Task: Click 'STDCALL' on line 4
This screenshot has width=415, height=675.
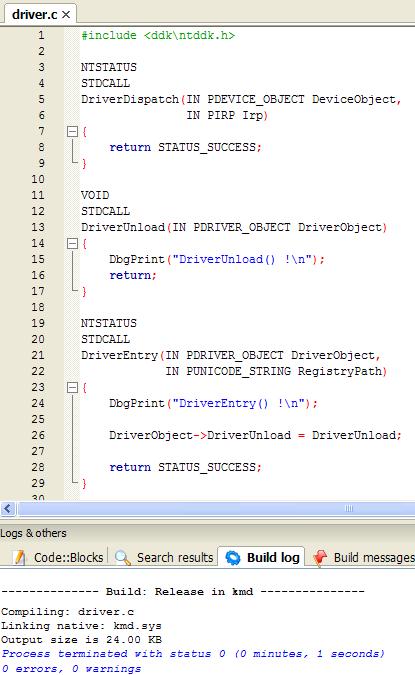Action: [x=105, y=83]
